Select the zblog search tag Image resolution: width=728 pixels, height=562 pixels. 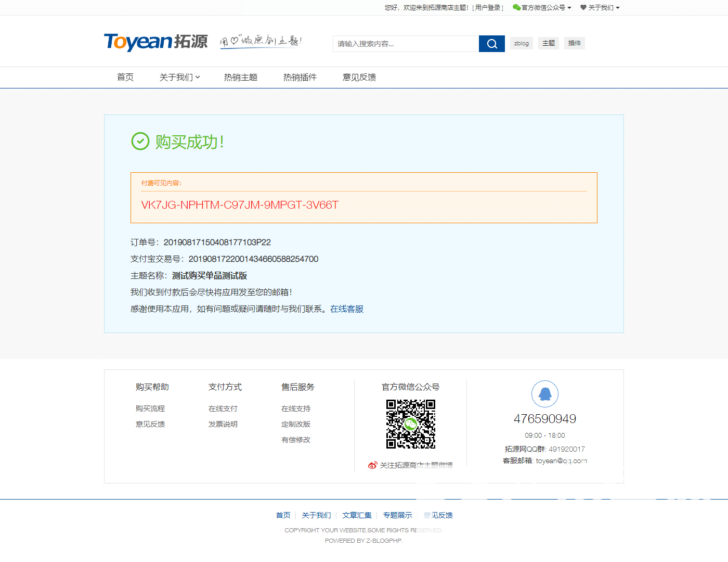[521, 43]
